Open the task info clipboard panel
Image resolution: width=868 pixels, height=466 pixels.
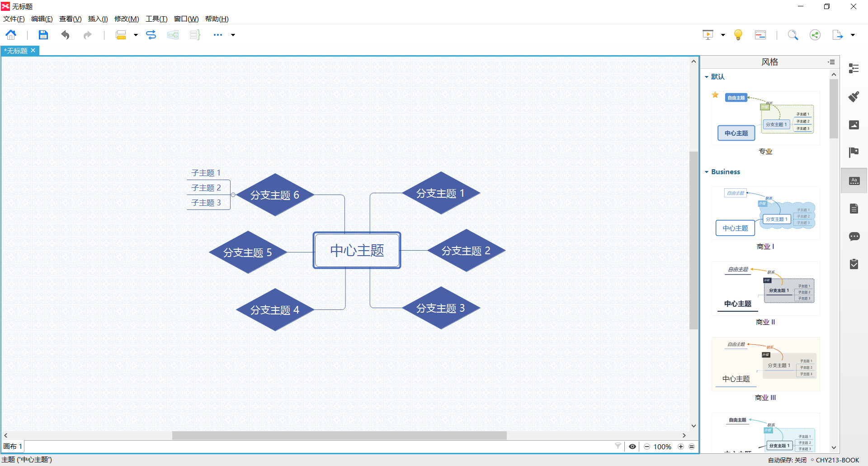[x=854, y=264]
